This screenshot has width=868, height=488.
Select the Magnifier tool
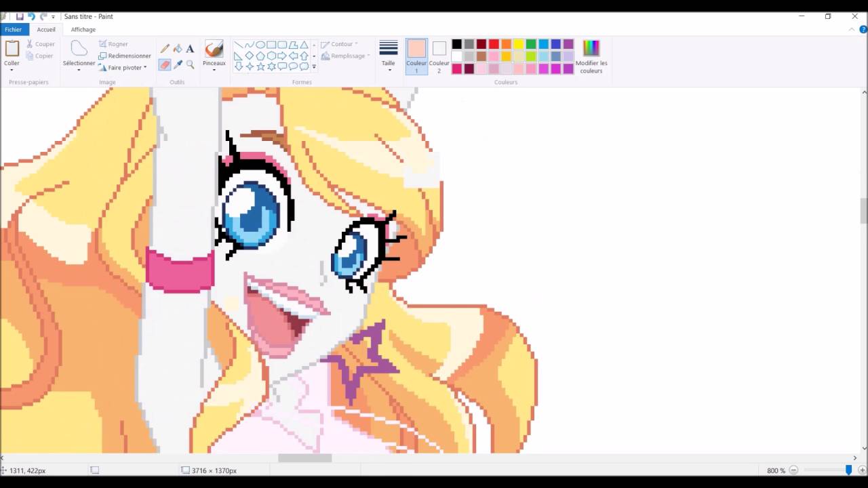pyautogui.click(x=190, y=64)
